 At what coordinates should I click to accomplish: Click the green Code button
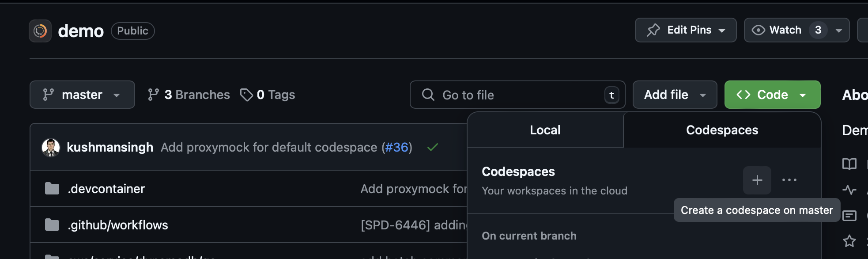click(x=772, y=95)
